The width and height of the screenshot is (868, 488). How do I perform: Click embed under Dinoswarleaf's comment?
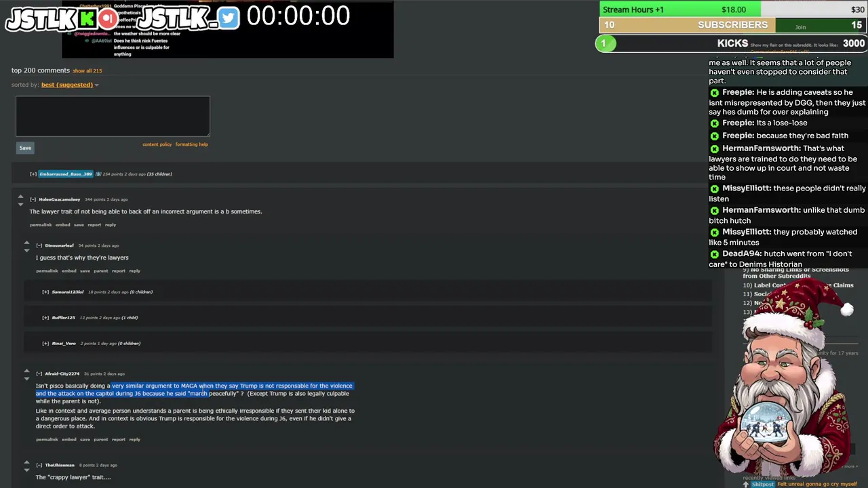coord(68,271)
